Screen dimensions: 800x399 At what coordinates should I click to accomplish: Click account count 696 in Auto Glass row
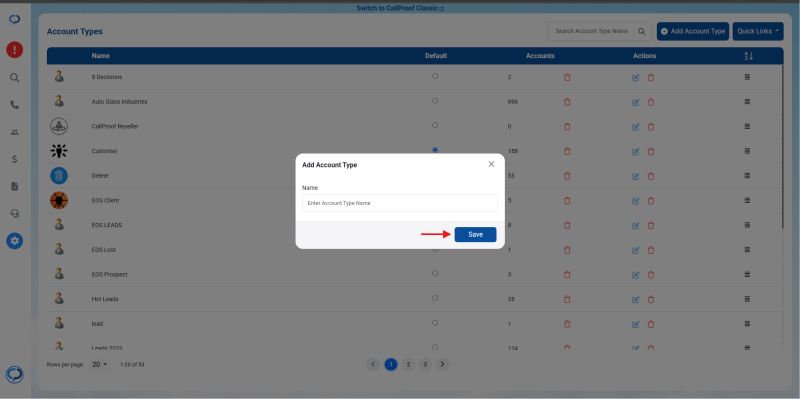coord(513,102)
